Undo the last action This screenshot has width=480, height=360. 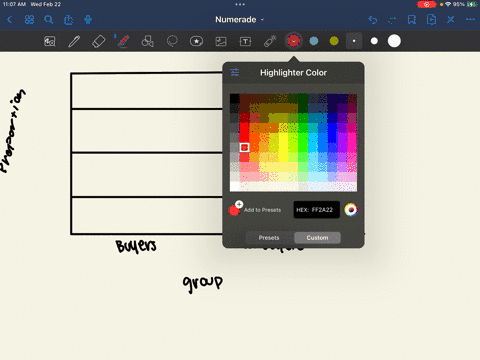tap(373, 20)
